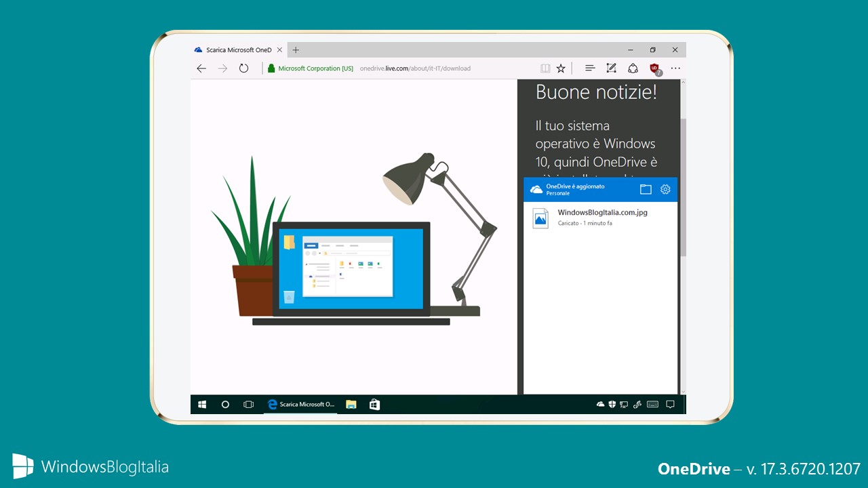Close the Scarica Microsoft OneD tab
Screen dimensions: 868x488
(x=280, y=50)
